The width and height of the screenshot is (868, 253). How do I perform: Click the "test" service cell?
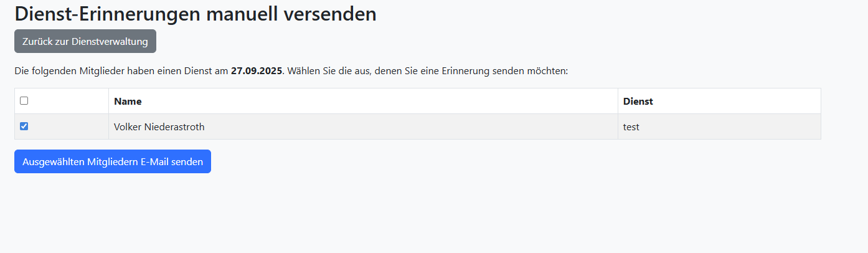coord(631,127)
